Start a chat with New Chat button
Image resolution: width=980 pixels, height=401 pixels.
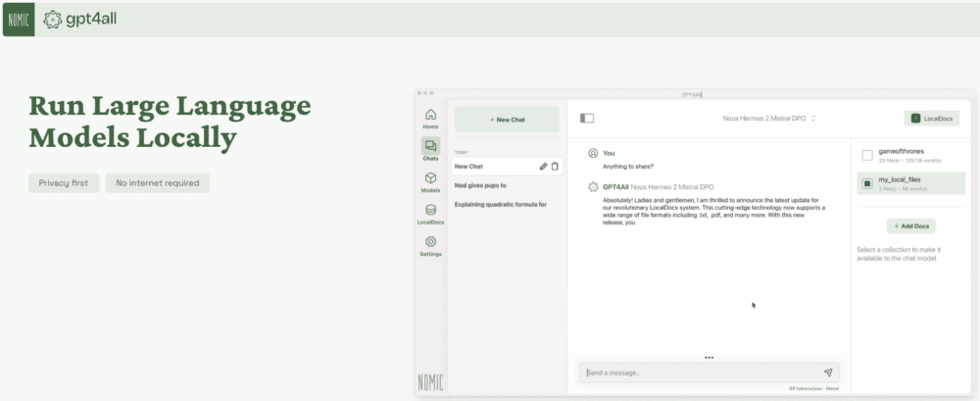click(507, 120)
